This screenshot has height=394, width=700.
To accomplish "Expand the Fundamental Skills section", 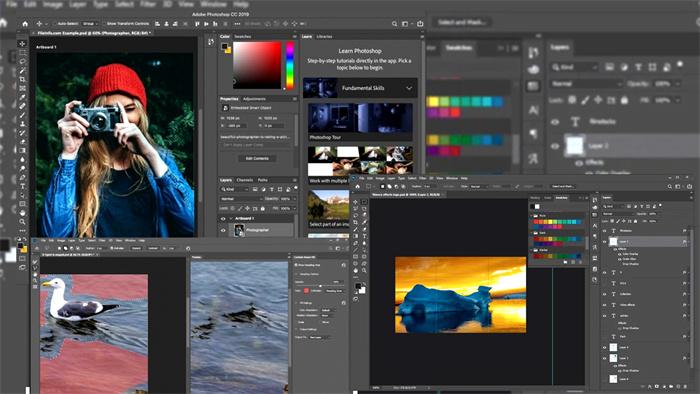I will [x=409, y=88].
